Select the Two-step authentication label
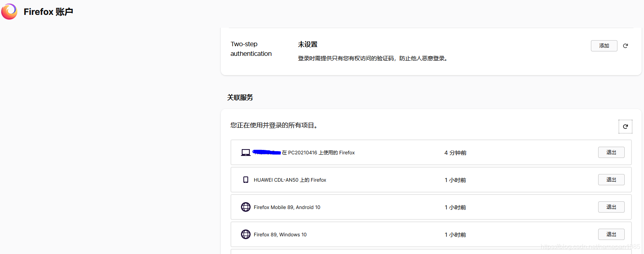The height and width of the screenshot is (254, 644). tap(251, 49)
